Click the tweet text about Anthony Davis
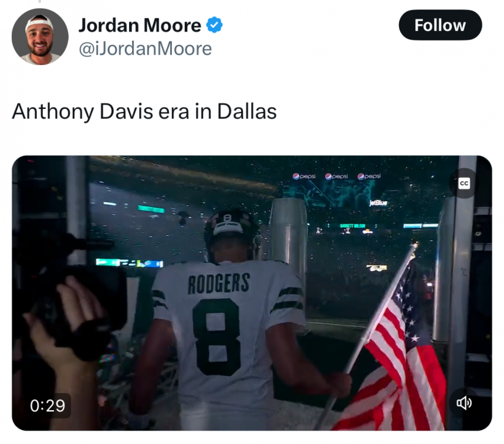This screenshot has width=504, height=444. coord(145,111)
